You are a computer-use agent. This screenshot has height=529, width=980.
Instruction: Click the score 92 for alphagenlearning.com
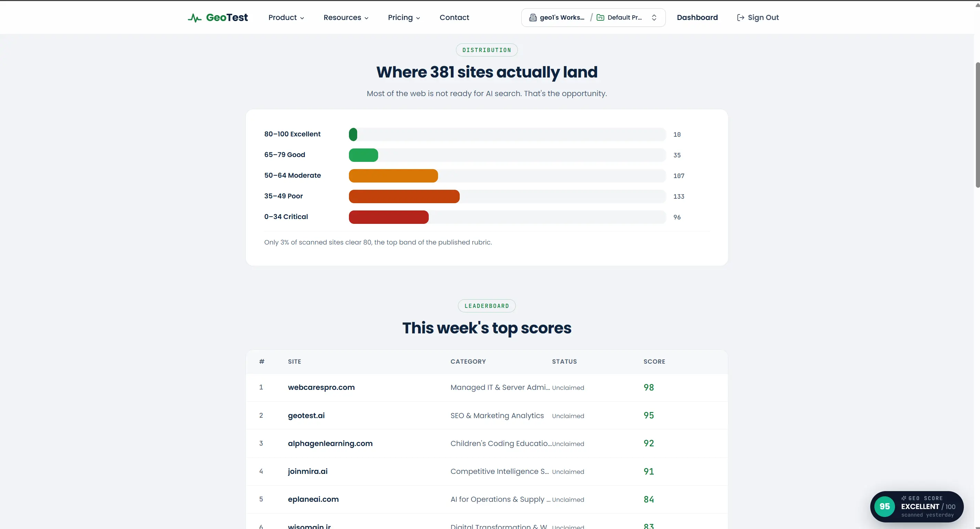coord(649,443)
